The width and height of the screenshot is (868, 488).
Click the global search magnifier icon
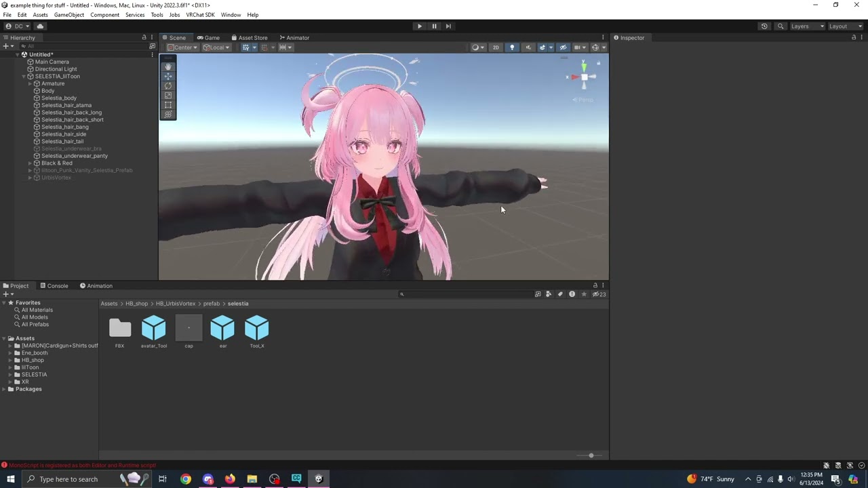coord(781,26)
